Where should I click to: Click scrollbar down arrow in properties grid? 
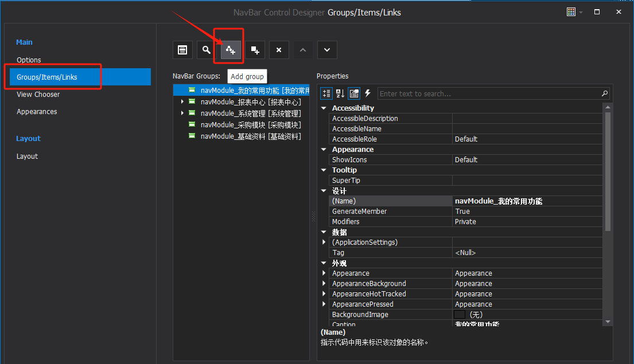tap(608, 322)
